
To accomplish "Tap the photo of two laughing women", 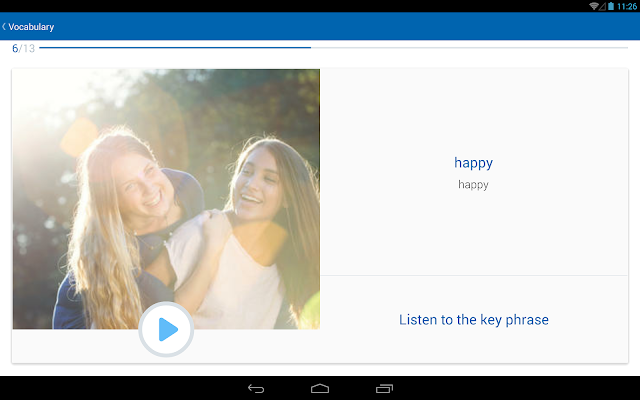I will click(166, 199).
